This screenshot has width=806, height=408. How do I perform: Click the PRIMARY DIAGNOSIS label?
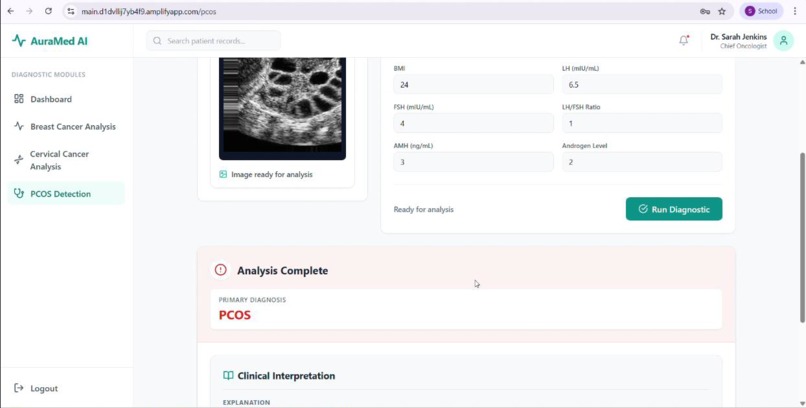point(252,300)
